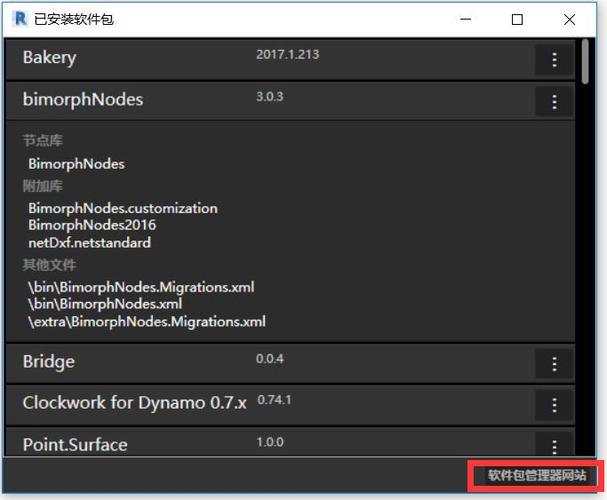
Task: Select \bin\BimorphNodes.xml file entry
Action: pyautogui.click(x=105, y=304)
